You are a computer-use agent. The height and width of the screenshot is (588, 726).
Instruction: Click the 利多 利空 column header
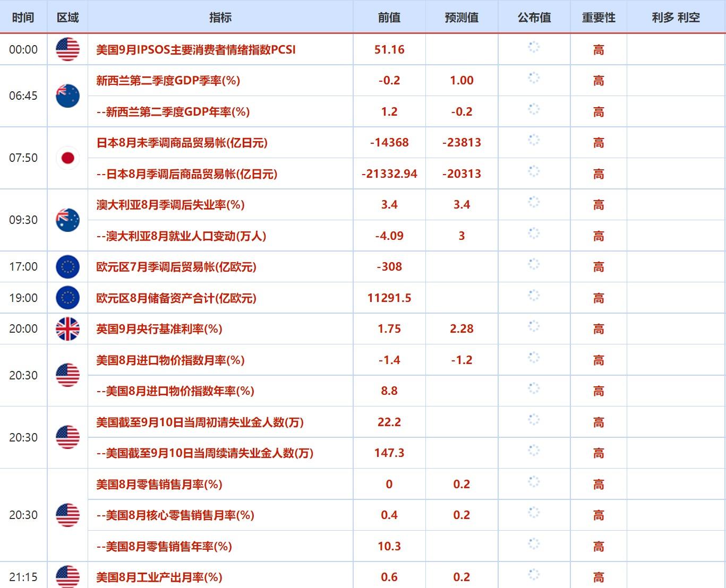[676, 18]
